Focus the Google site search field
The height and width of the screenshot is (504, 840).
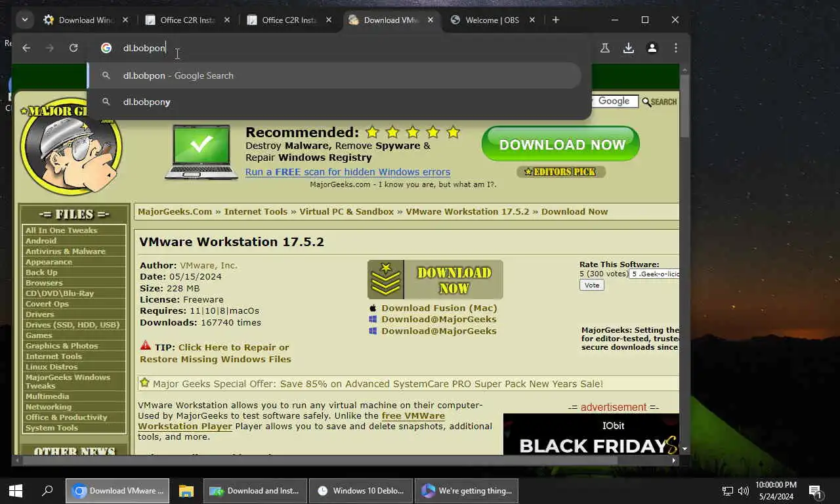click(x=616, y=101)
